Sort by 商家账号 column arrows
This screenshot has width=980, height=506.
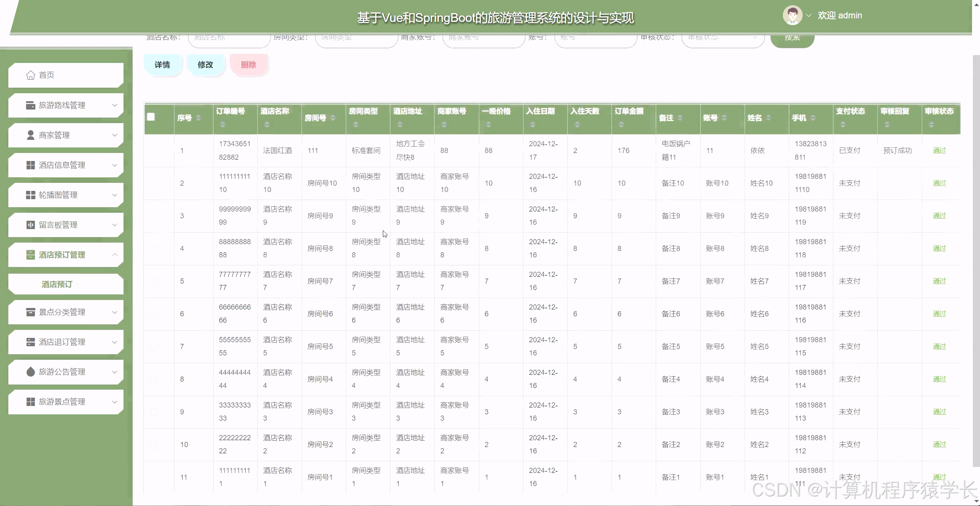444,125
